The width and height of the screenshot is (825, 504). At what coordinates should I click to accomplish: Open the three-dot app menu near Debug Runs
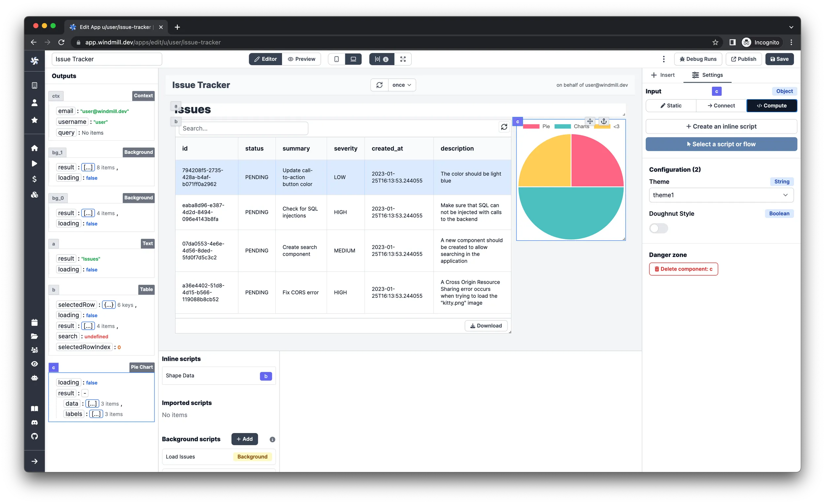(663, 59)
